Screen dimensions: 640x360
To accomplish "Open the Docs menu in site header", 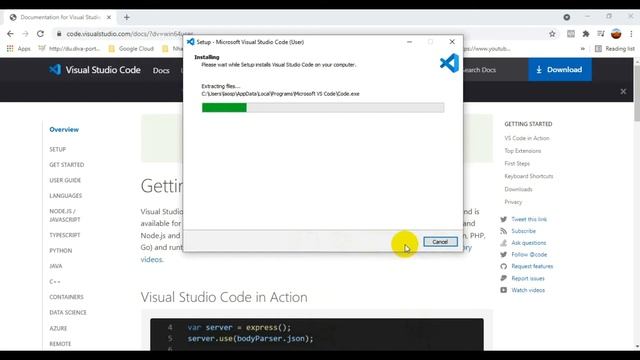I will click(161, 70).
